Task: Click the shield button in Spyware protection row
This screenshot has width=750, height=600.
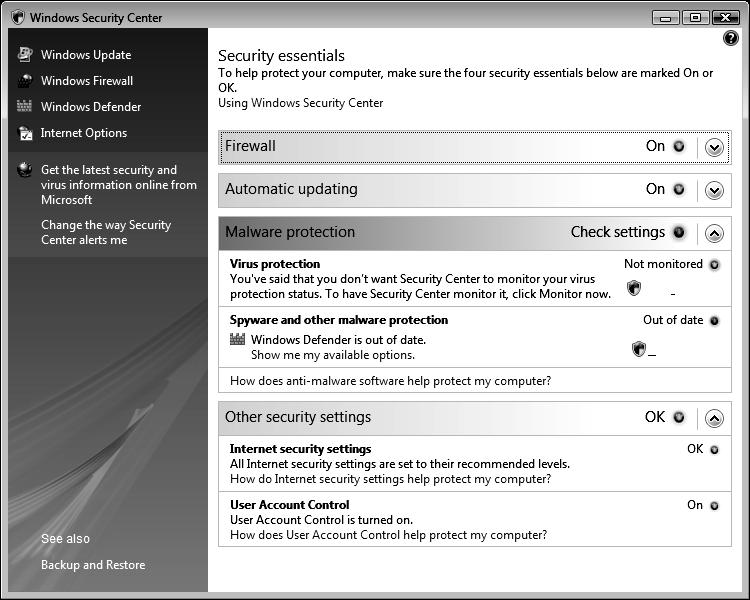Action: 639,349
